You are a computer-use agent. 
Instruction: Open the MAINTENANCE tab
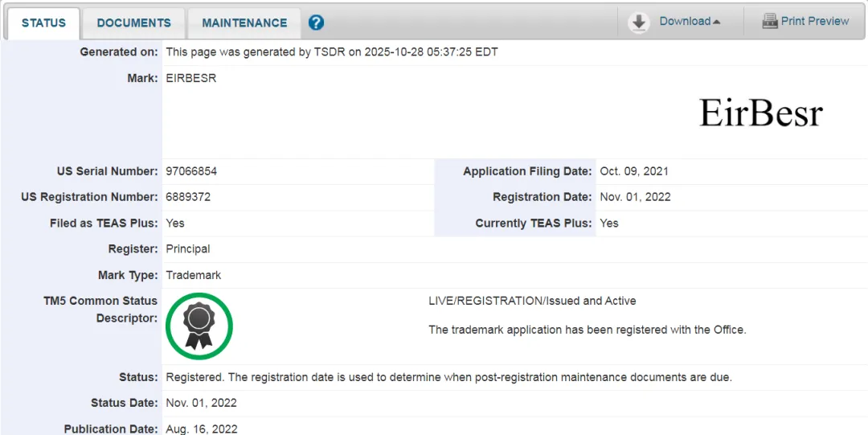coord(244,23)
